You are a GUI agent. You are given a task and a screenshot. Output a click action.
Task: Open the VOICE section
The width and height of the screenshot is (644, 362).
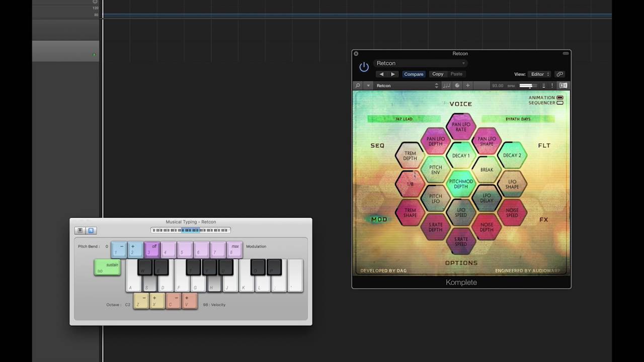point(461,104)
